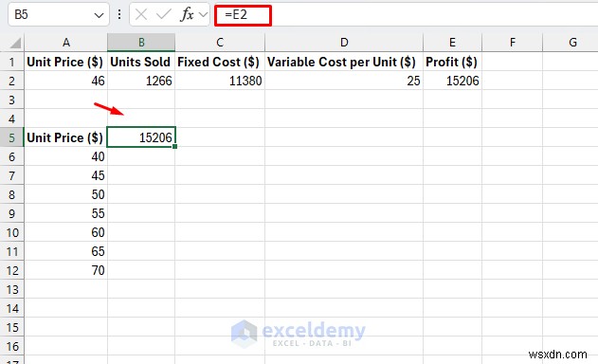Screen dimensions: 598x364
Task: Select the cell with value 40
Action: tap(65, 156)
